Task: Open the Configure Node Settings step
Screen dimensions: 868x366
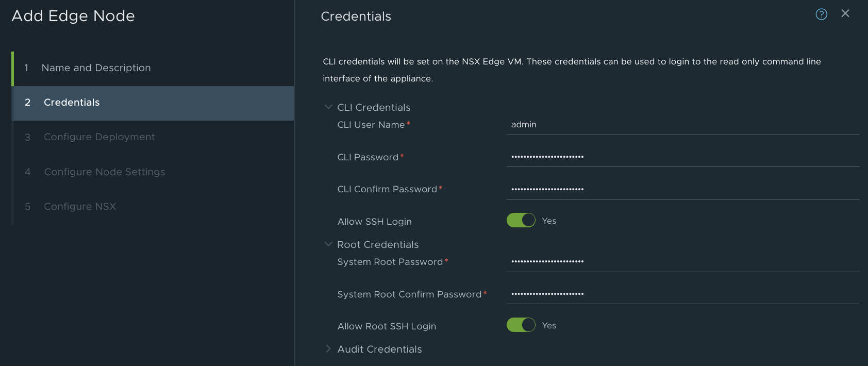Action: [x=104, y=172]
